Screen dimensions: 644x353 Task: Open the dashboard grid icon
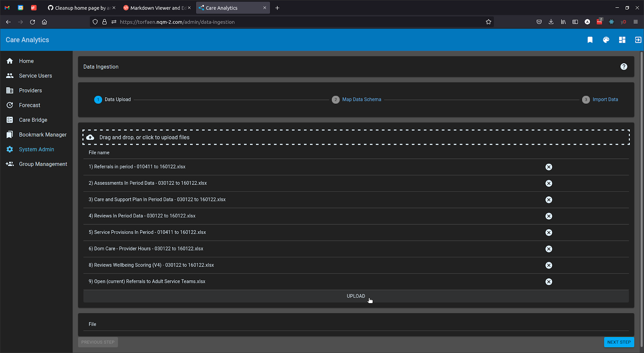[x=622, y=40]
